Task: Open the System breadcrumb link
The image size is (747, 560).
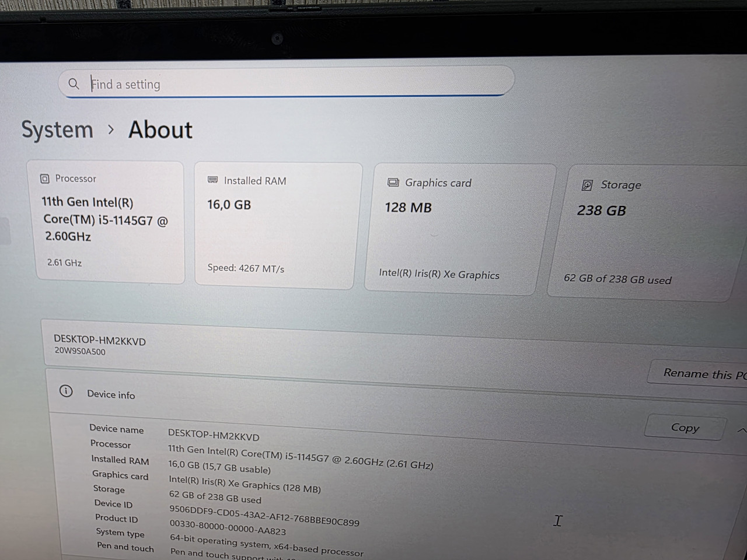Action: (x=57, y=129)
